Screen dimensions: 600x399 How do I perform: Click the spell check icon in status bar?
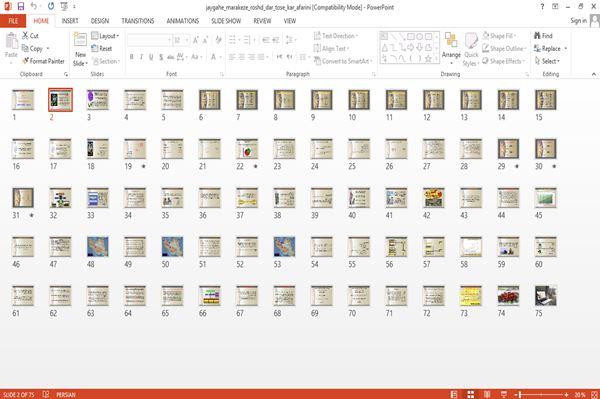click(x=46, y=394)
